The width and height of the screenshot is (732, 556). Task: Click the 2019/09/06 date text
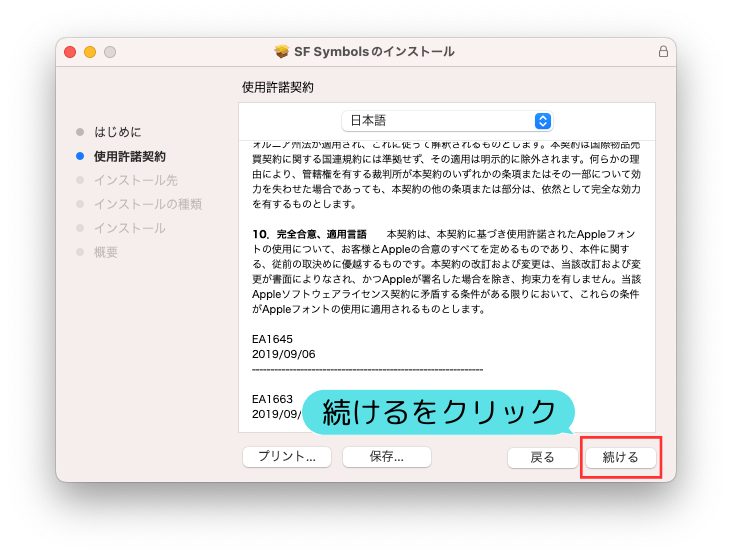point(284,354)
